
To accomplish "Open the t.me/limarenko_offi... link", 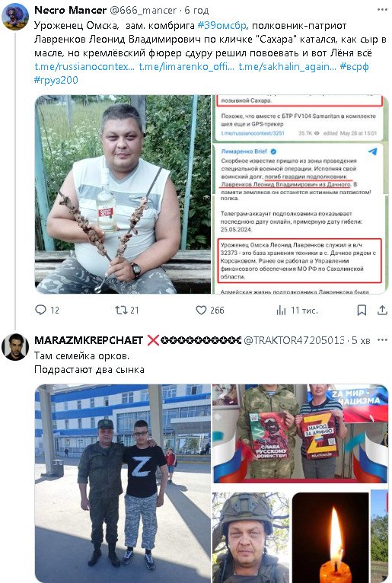I will [x=186, y=66].
